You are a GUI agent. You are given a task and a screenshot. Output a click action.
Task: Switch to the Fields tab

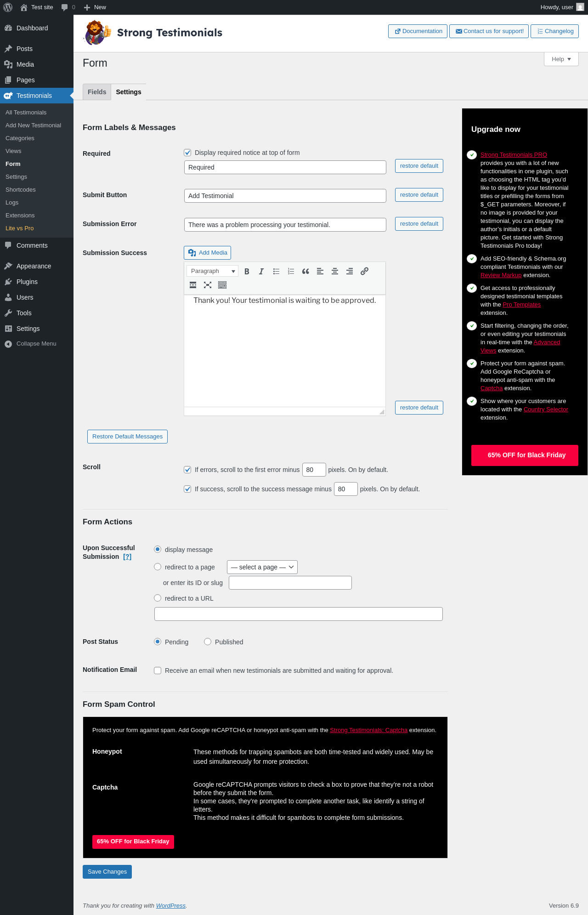tap(97, 92)
